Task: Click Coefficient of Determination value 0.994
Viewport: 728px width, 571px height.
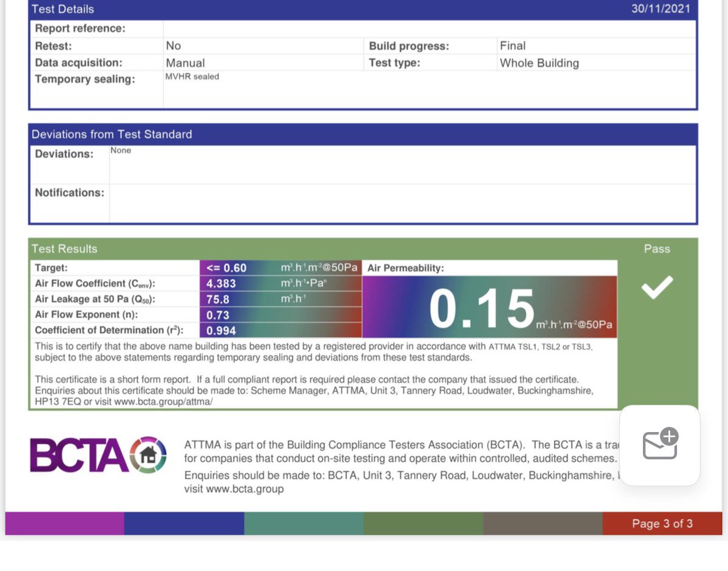Action: coord(221,331)
